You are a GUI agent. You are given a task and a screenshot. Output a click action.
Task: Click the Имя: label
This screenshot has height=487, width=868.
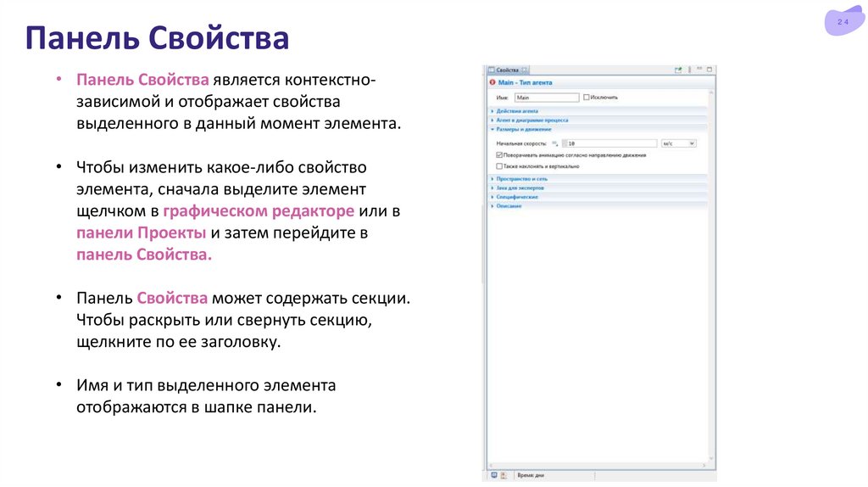(502, 98)
